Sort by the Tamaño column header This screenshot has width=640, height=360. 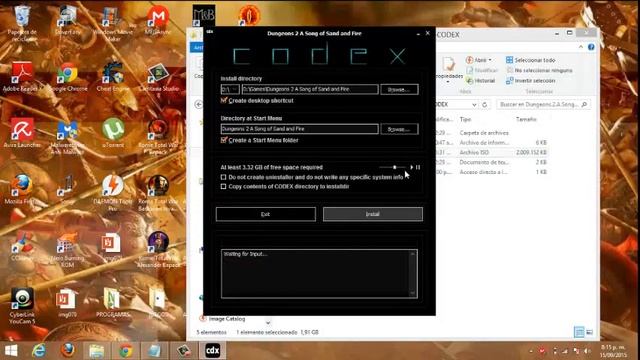tap(526, 119)
